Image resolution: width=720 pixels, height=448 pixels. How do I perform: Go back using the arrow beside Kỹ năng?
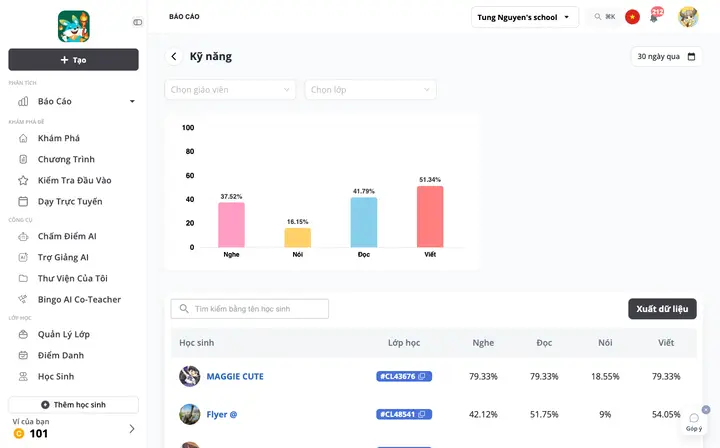pos(174,56)
